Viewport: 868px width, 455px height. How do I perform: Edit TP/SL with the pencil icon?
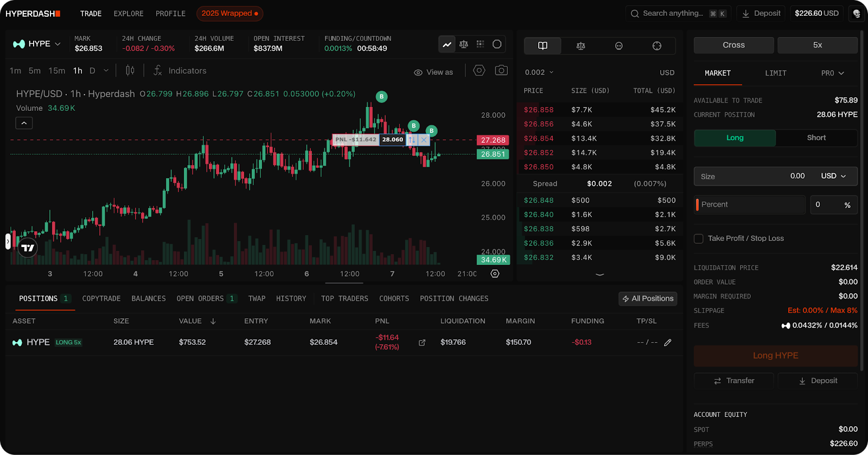tap(668, 343)
